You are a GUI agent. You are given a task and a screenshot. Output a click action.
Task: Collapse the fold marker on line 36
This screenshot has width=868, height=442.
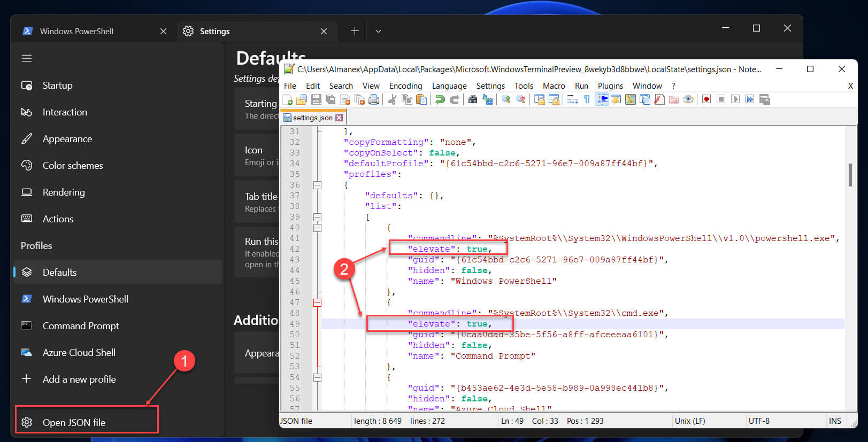[x=317, y=185]
